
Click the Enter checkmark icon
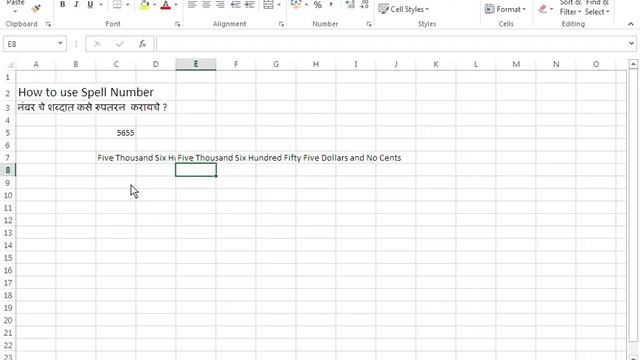[120, 44]
